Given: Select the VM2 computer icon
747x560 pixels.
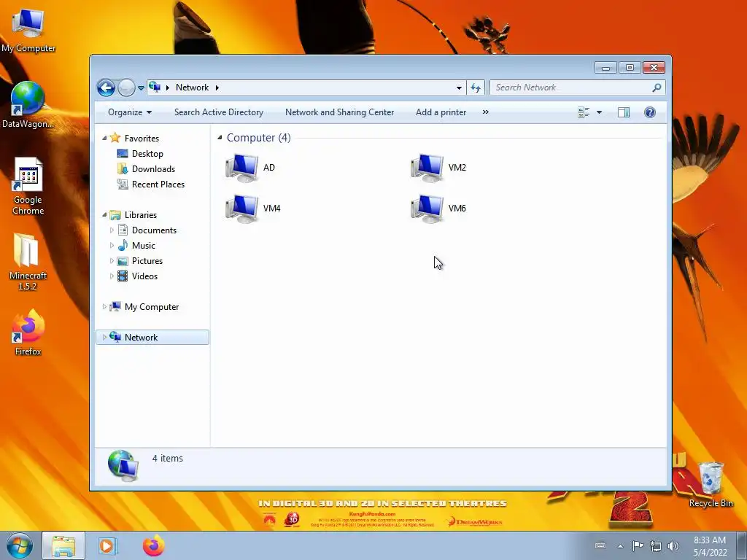Looking at the screenshot, I should (427, 168).
